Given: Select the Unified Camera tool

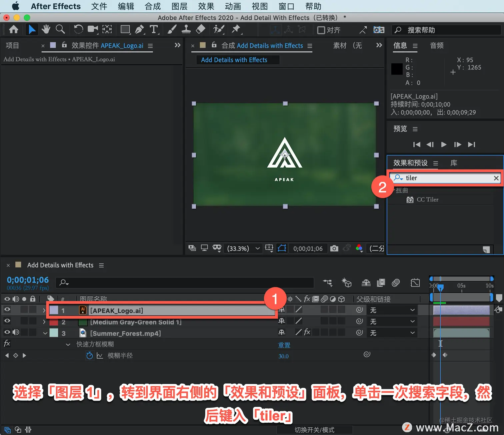Looking at the screenshot, I should [x=93, y=30].
